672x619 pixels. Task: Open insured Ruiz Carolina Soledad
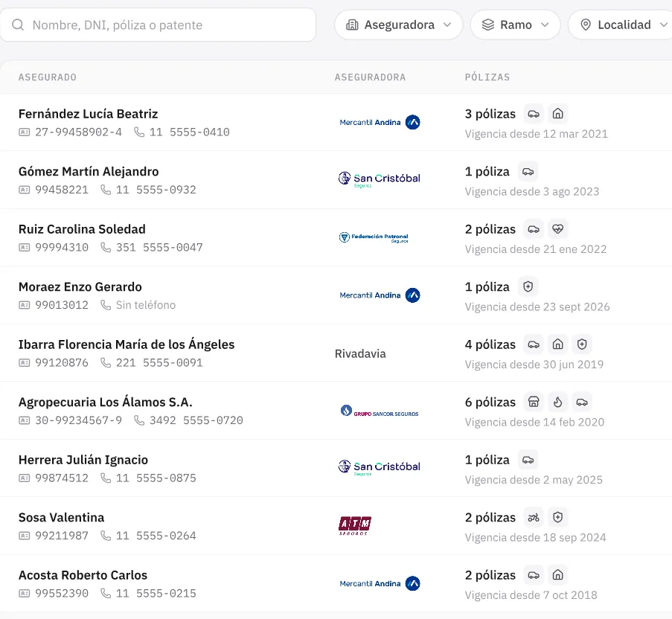[82, 229]
